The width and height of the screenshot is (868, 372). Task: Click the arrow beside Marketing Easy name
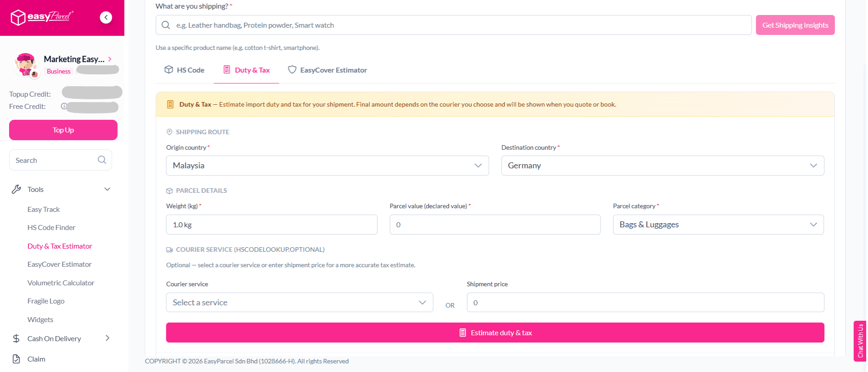(x=110, y=59)
